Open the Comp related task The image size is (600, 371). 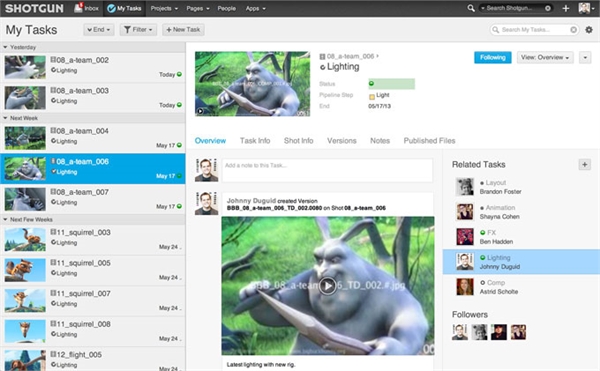[x=496, y=283]
